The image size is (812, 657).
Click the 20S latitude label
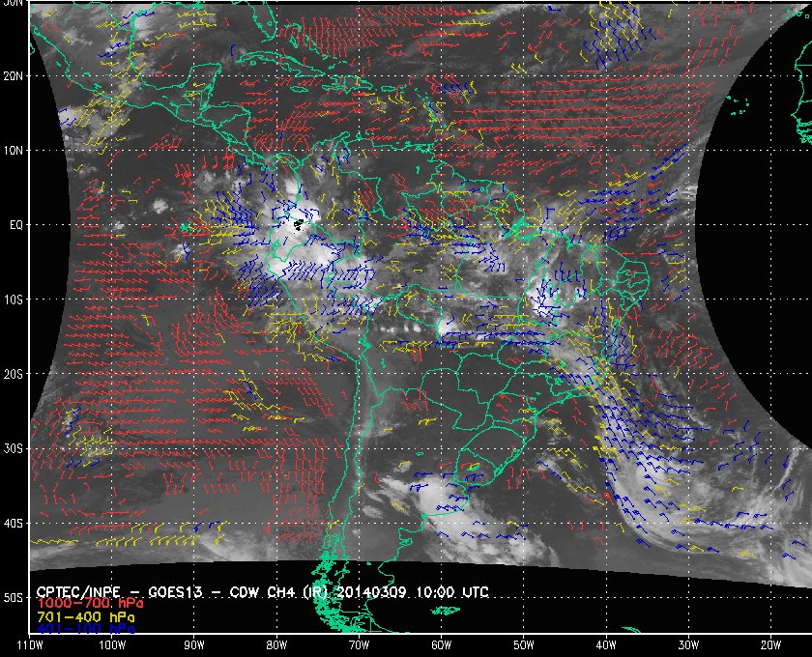[x=13, y=374]
